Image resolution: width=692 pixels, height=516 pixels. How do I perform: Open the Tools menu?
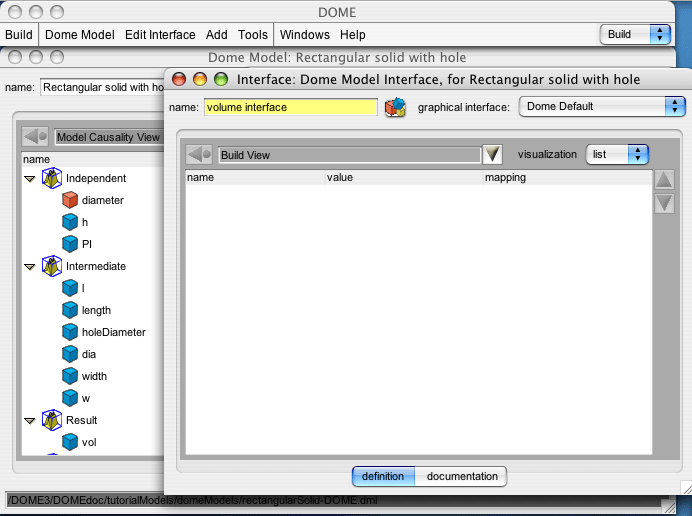coord(253,34)
